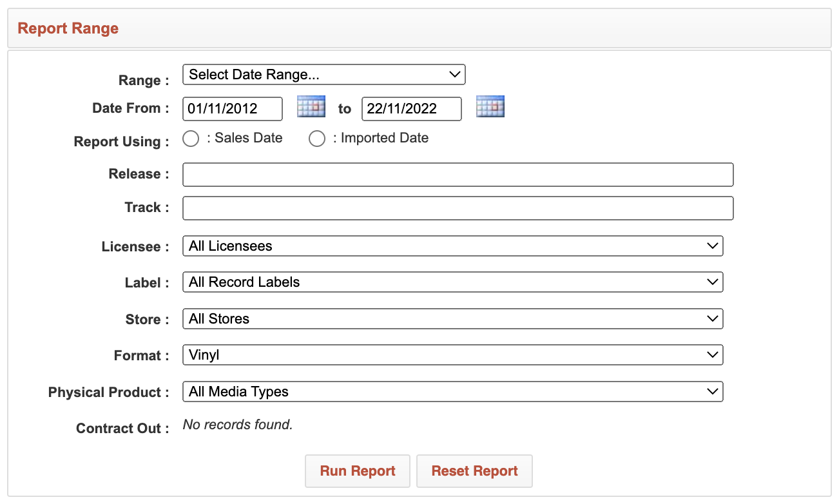Open the All Licensees dropdown
Viewport: 839px width, 504px height.
point(453,246)
